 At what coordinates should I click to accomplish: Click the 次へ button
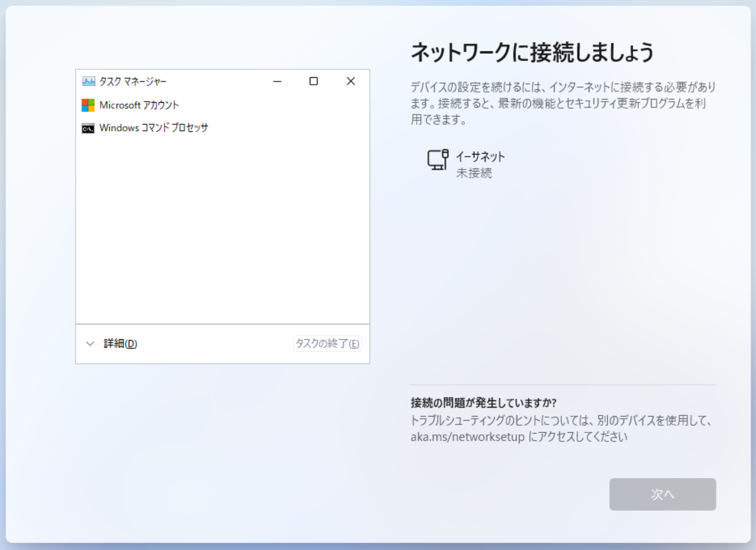pyautogui.click(x=662, y=494)
